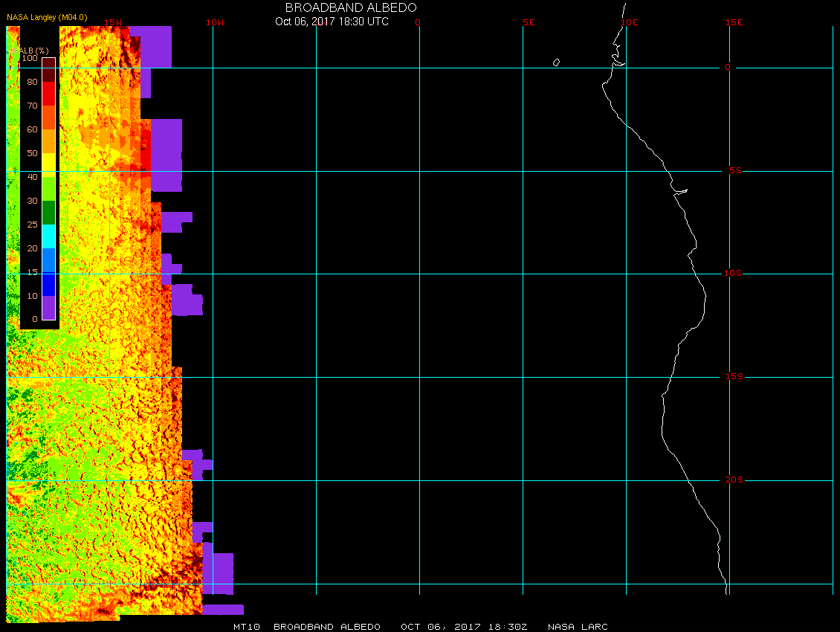840x632 pixels.
Task: Click the 10S latitude label
Action: pyautogui.click(x=733, y=274)
